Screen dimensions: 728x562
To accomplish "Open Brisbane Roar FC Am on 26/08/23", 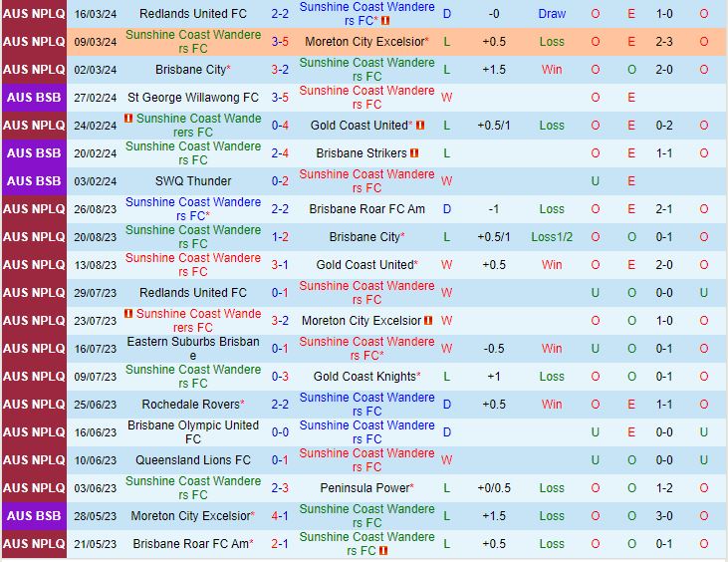I will 366,209.
